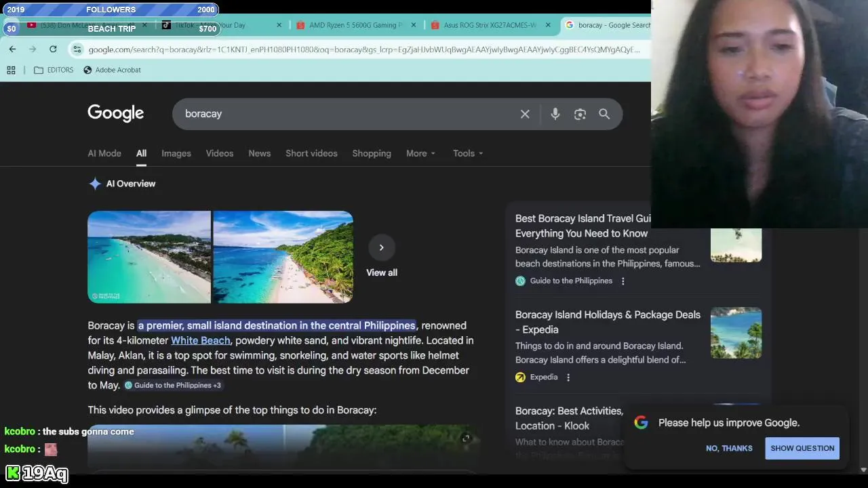Open the aerial beach thumbnail on the left
Image resolution: width=868 pixels, height=488 pixels.
point(149,257)
